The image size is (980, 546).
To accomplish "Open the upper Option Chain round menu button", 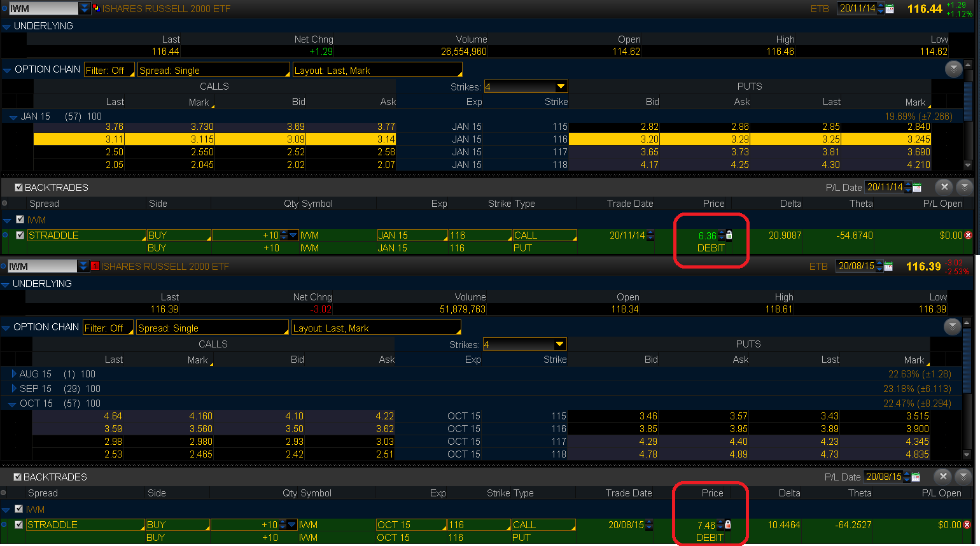I will point(953,69).
